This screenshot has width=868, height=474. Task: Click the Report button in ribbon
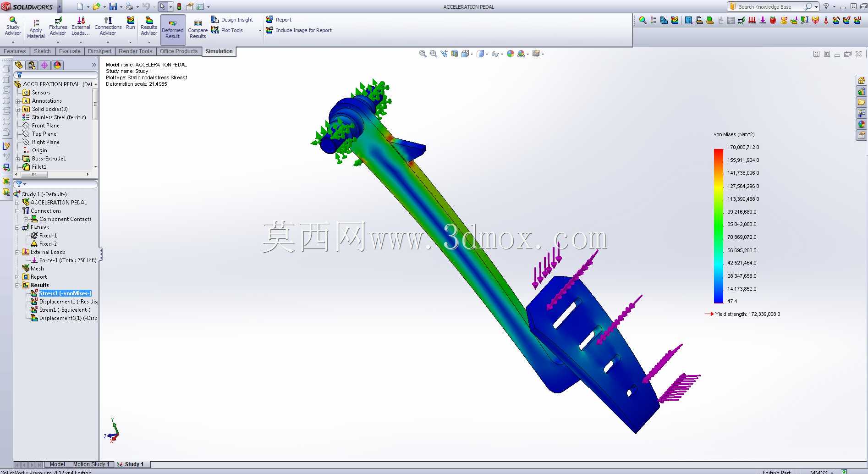tap(279, 20)
